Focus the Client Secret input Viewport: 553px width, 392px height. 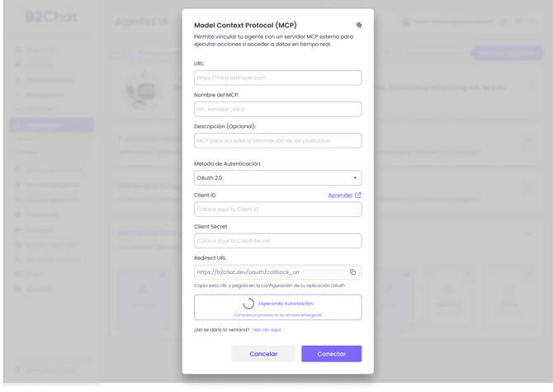(x=277, y=241)
